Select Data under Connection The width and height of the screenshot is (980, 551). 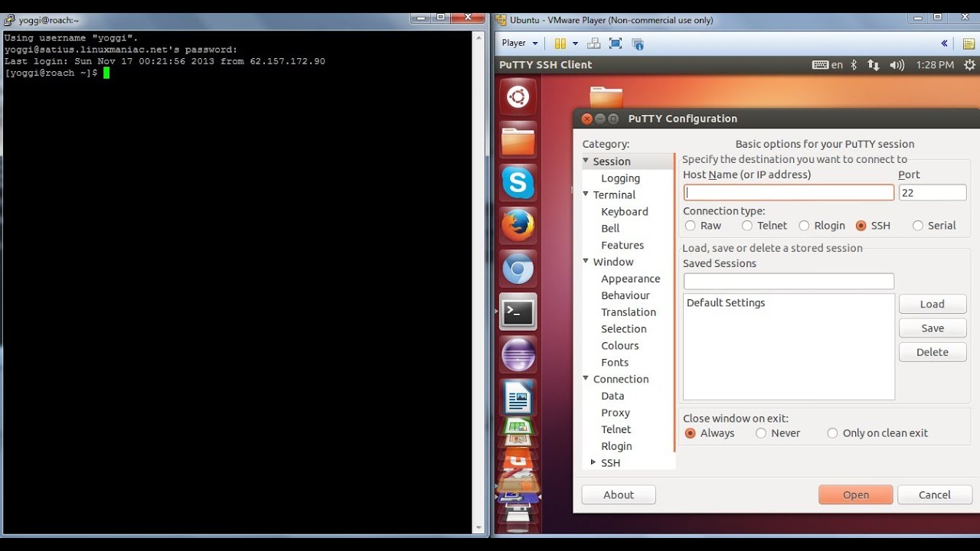point(612,396)
